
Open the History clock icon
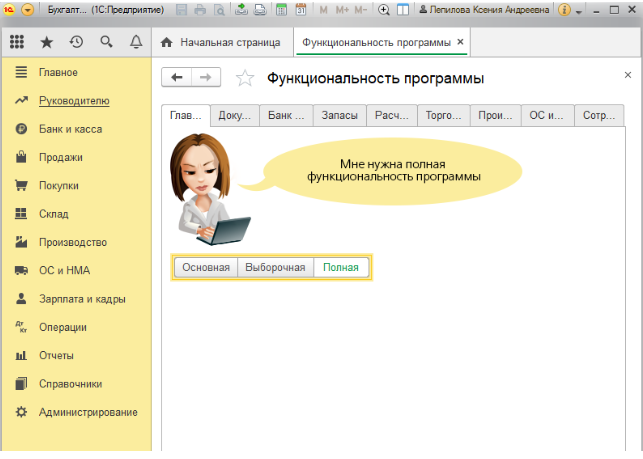(x=76, y=42)
